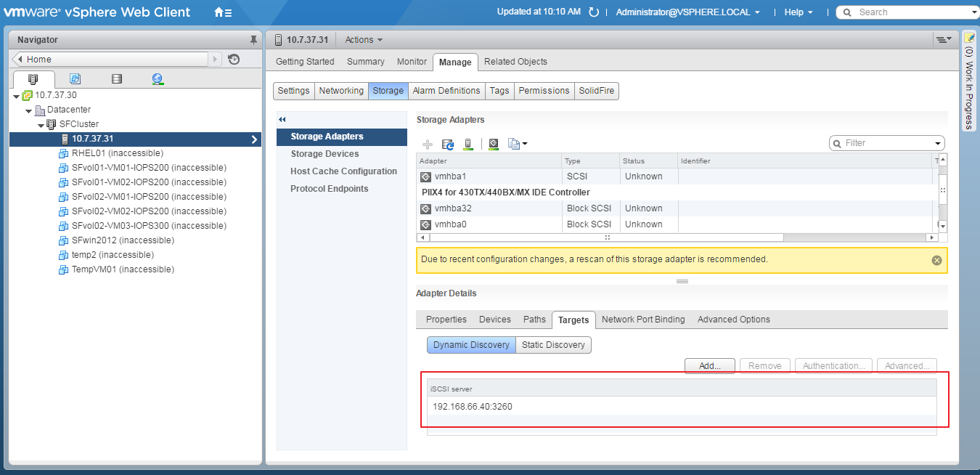This screenshot has width=980, height=475.
Task: Open the Alarm Definitions sub-tab
Action: (446, 91)
